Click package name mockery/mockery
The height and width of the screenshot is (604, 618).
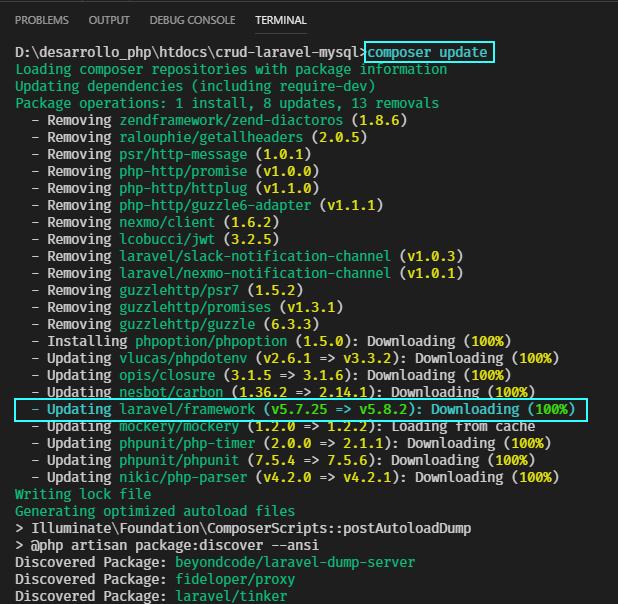179,426
